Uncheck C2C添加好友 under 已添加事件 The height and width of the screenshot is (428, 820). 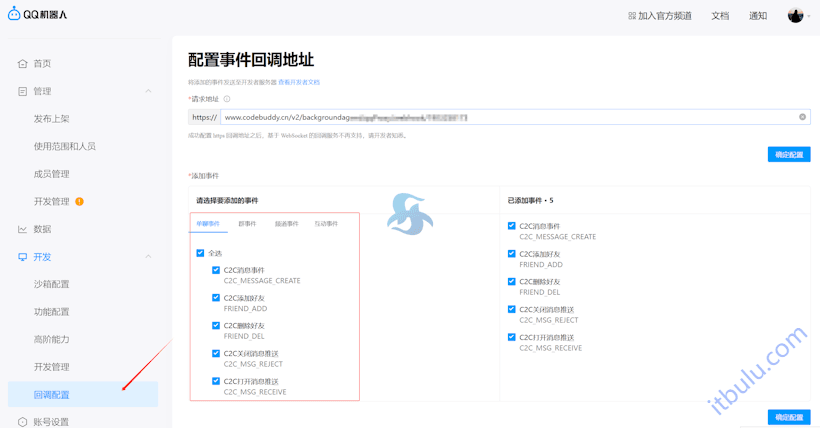511,254
